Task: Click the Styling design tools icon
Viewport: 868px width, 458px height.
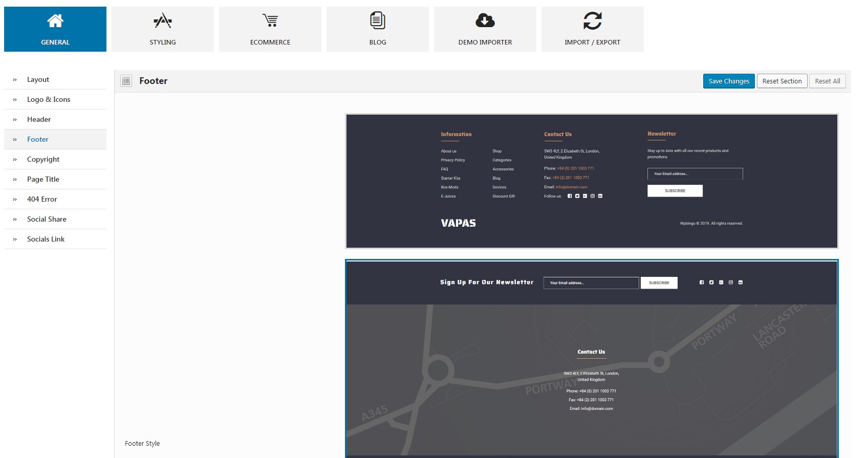Action: coord(163,20)
